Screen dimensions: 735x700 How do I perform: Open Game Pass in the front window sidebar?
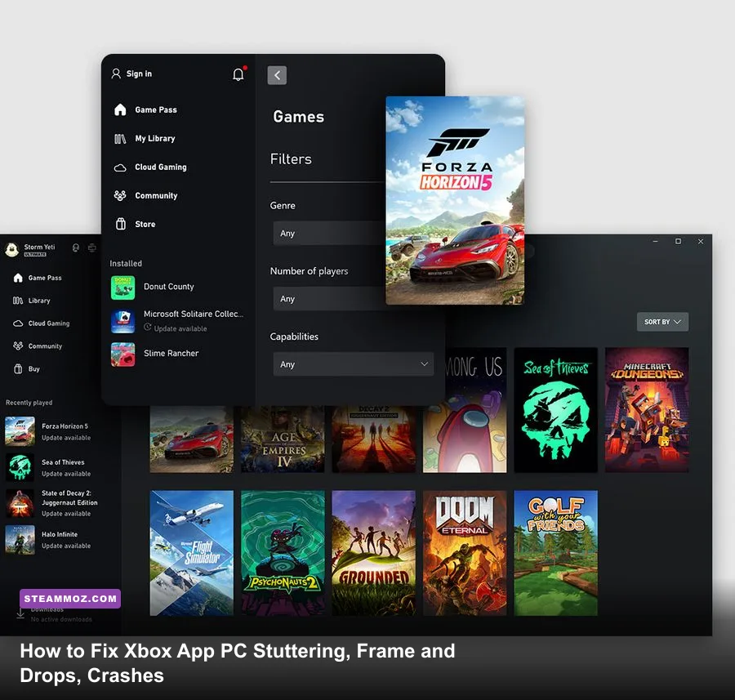[x=156, y=109]
